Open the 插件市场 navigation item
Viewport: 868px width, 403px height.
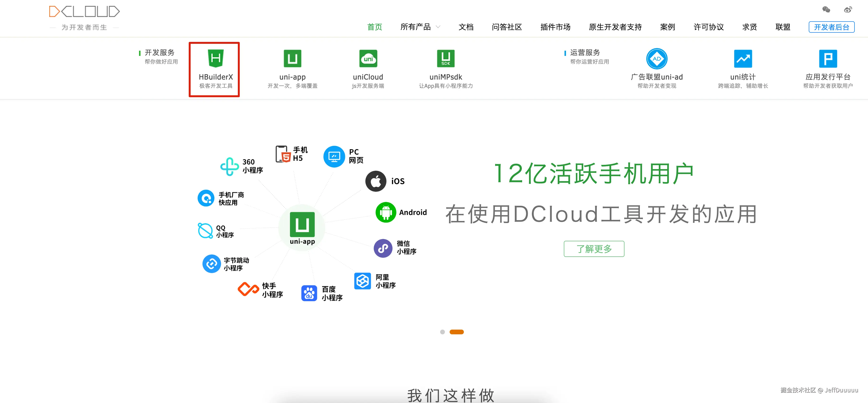(x=555, y=27)
